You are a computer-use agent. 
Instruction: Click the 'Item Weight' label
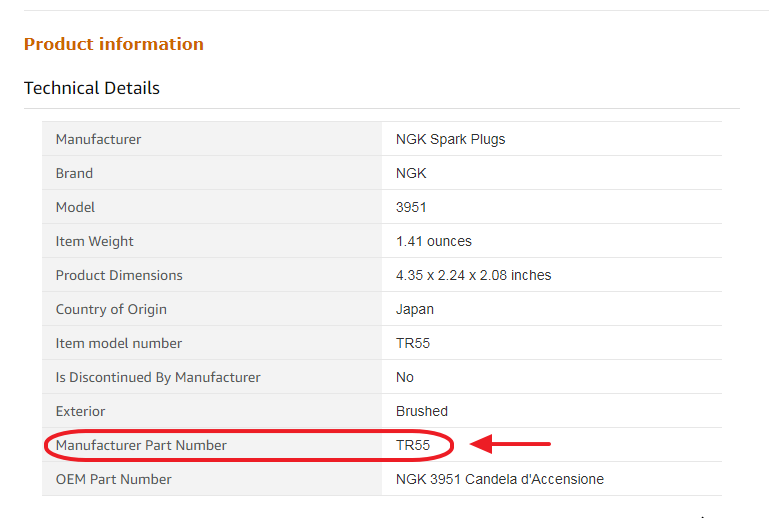tap(94, 241)
